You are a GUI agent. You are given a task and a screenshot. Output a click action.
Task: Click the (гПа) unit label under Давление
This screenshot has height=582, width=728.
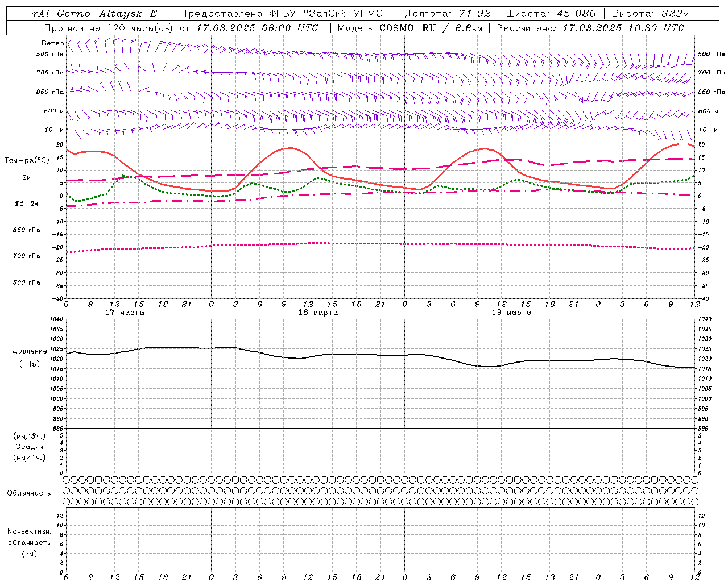tap(30, 364)
